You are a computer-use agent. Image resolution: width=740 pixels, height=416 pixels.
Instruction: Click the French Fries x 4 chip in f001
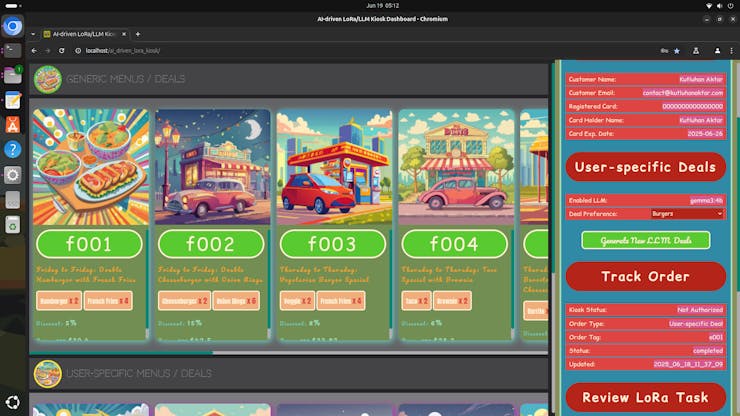click(x=108, y=301)
